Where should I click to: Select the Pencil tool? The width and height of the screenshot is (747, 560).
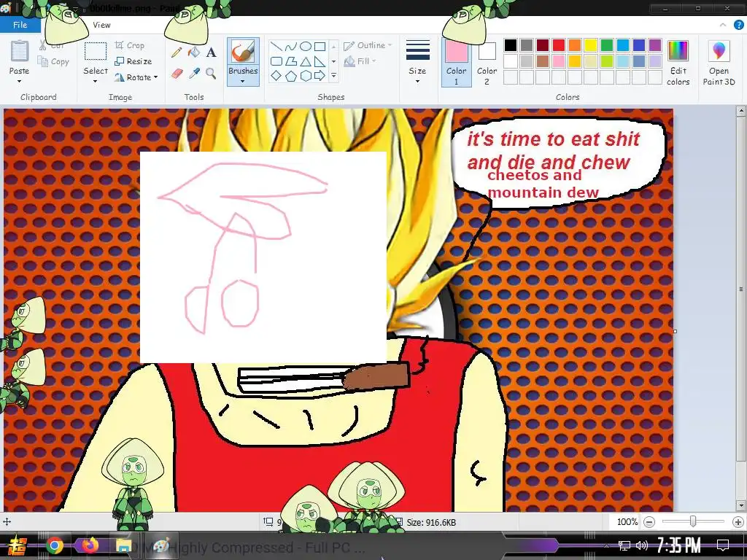coord(177,52)
